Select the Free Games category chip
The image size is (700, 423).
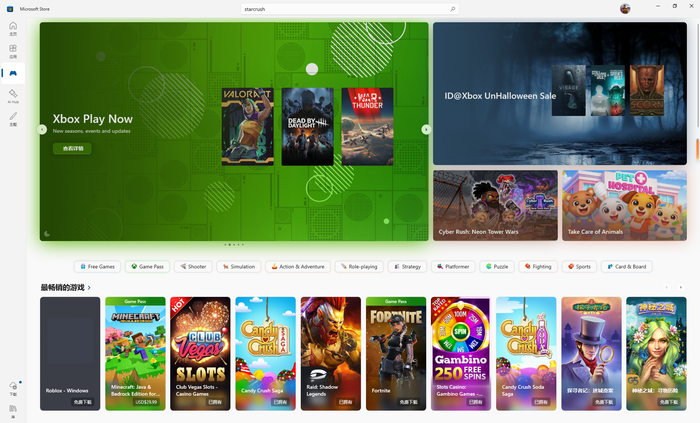coord(98,267)
